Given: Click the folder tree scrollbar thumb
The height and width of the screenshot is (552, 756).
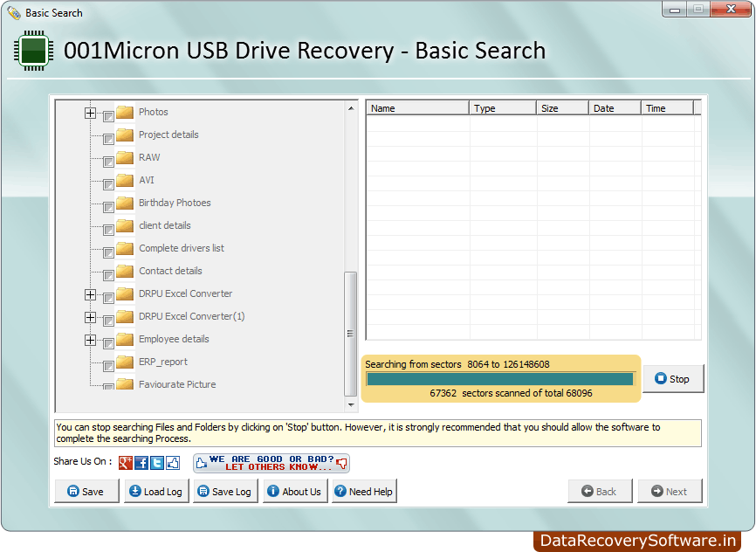Looking at the screenshot, I should click(351, 334).
